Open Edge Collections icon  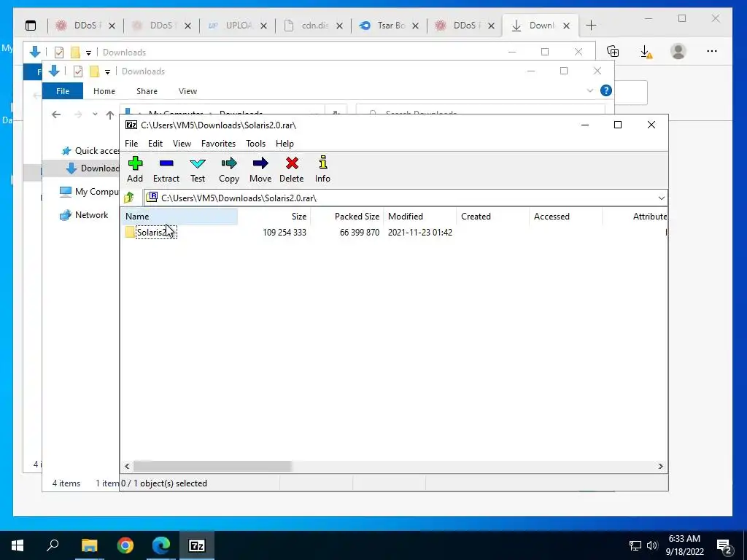coord(613,51)
